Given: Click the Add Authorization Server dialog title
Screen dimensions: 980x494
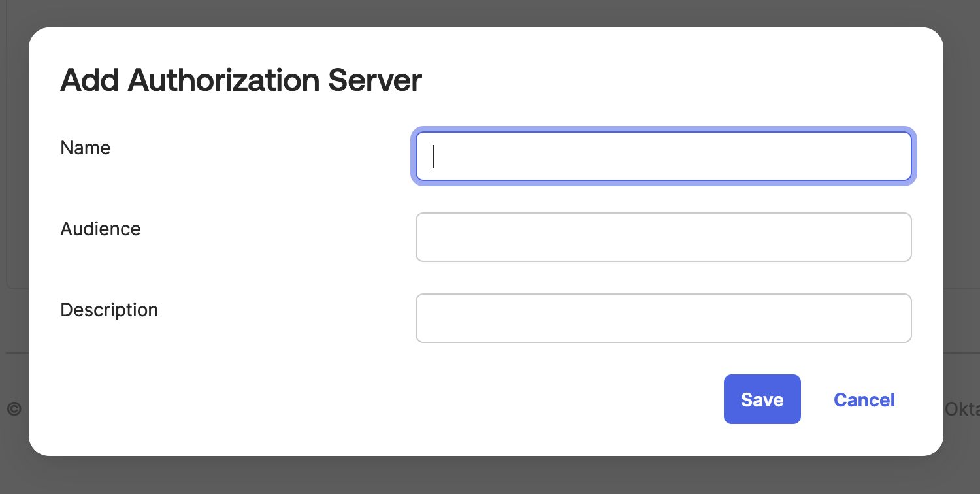Looking at the screenshot, I should click(240, 80).
